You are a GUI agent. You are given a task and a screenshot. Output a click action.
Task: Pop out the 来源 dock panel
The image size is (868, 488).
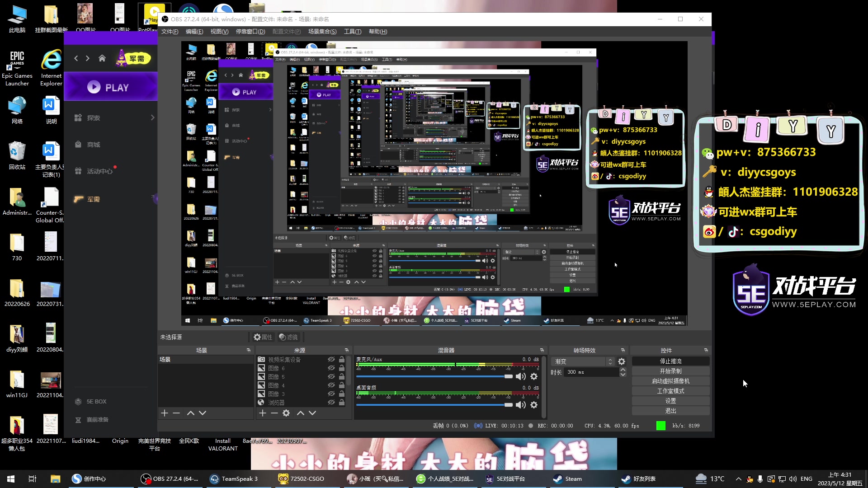click(x=347, y=350)
